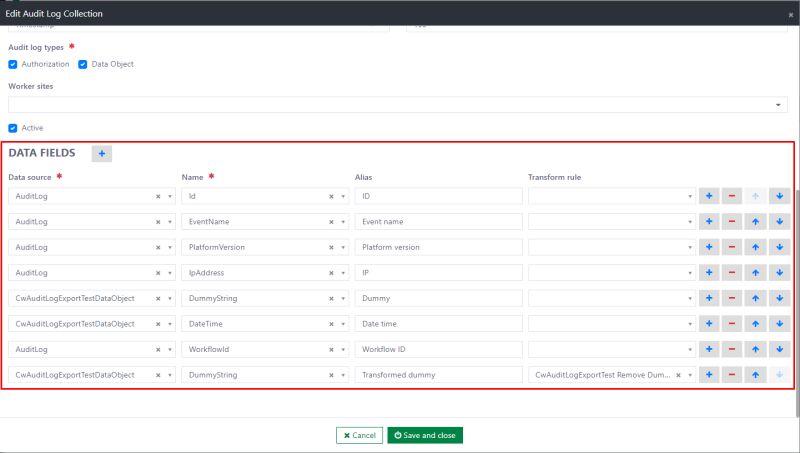
Task: Move the WorkflowId row up
Action: (756, 349)
